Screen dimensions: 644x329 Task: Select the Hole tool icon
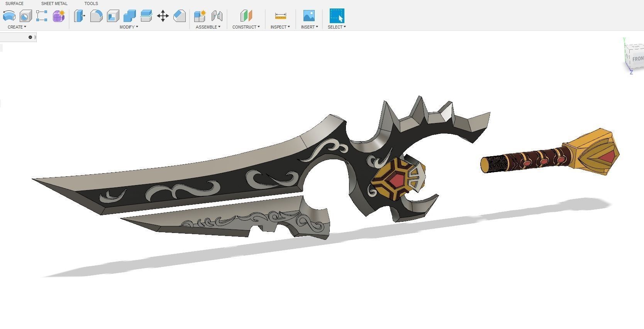click(26, 16)
